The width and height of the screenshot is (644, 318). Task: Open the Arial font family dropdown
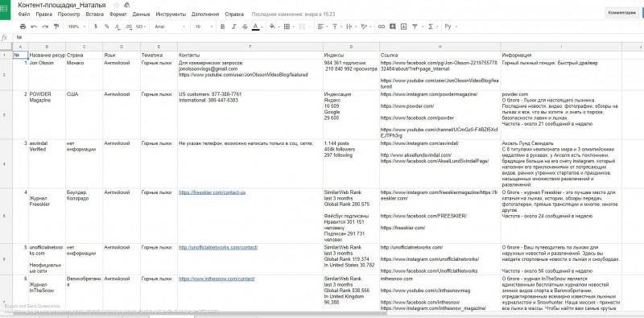(170, 27)
